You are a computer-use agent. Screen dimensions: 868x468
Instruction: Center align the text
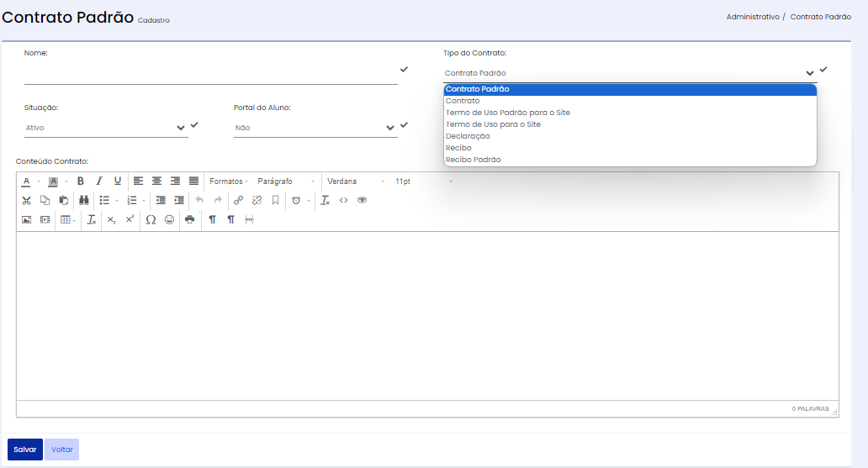click(156, 181)
